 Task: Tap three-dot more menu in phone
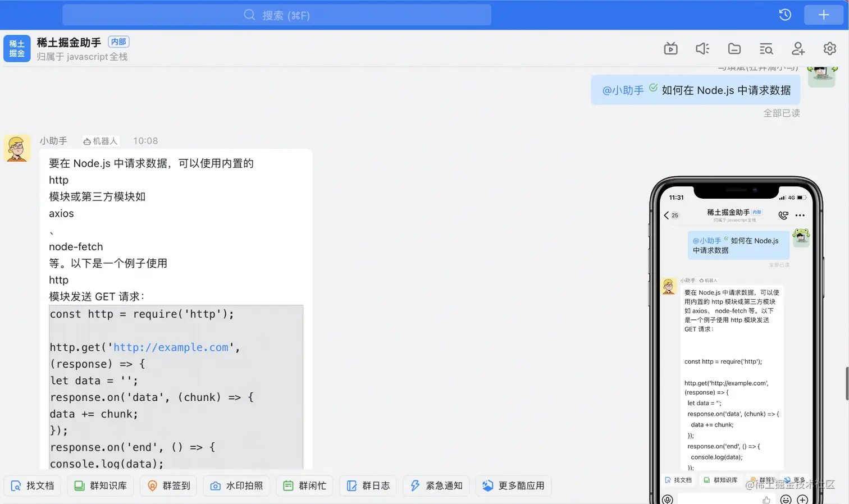click(800, 215)
